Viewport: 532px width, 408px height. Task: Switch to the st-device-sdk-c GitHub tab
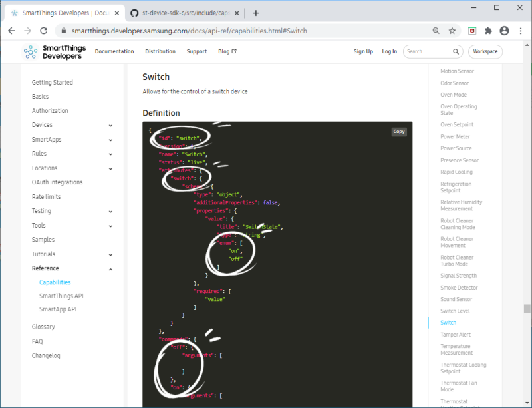185,13
